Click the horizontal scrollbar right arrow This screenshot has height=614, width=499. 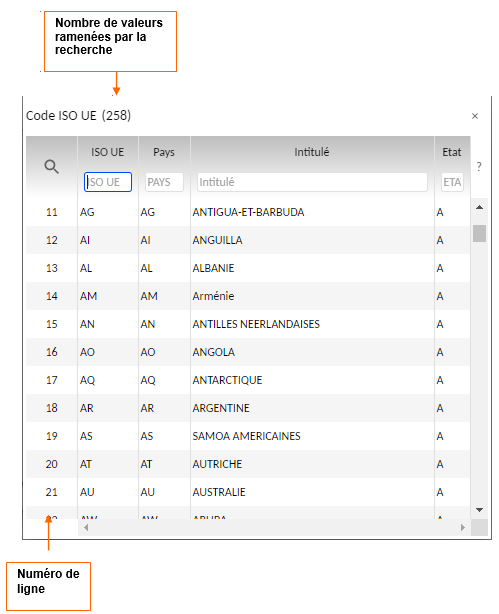tap(463, 527)
